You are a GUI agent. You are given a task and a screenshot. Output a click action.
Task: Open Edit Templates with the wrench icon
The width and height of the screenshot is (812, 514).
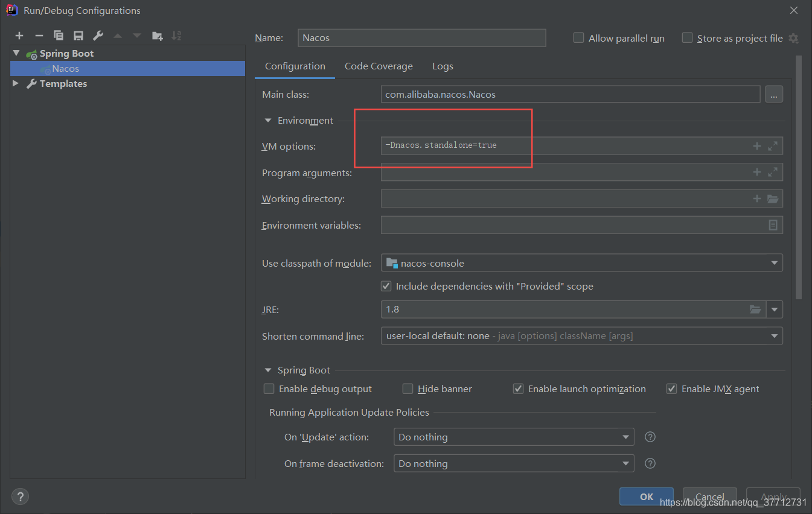point(98,36)
